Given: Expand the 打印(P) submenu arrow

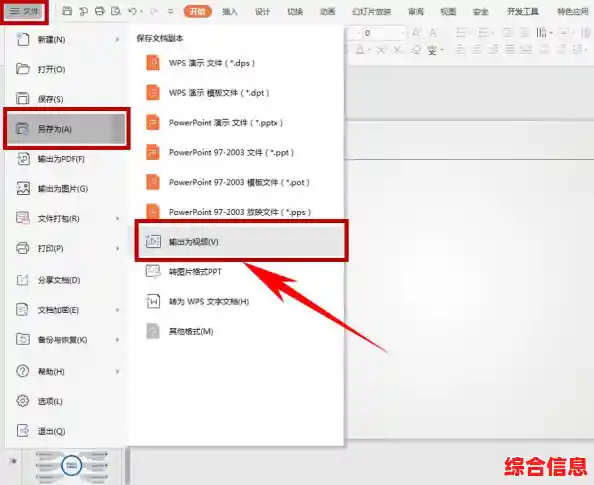Looking at the screenshot, I should (x=117, y=249).
